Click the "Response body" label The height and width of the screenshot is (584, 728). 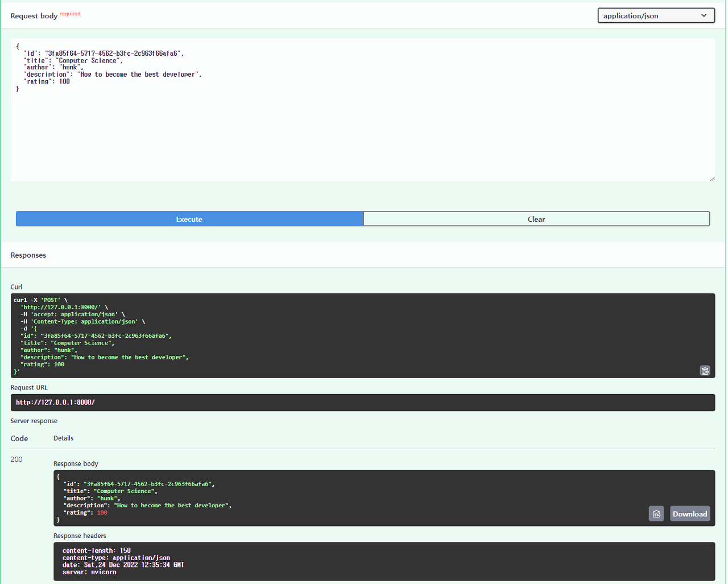[x=76, y=464]
